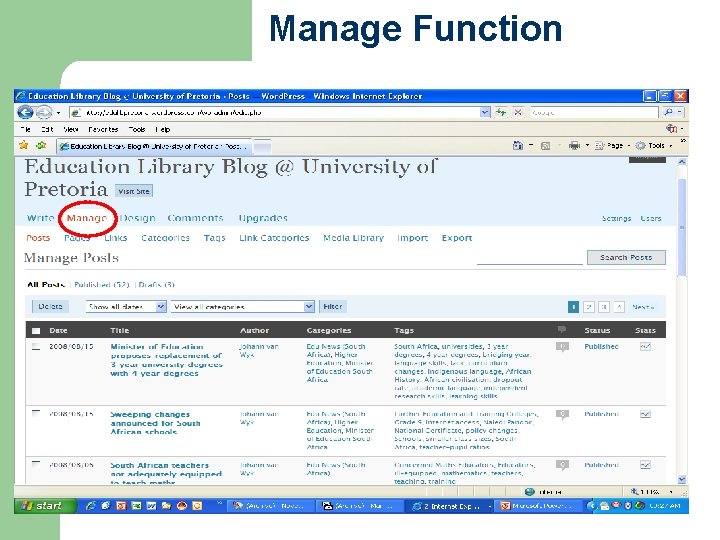
Task: Expand the Back/Forward recent pages dropdown
Action: coord(58,112)
